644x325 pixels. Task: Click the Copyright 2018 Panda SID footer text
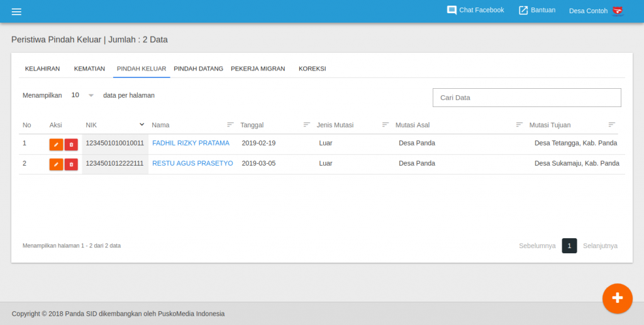click(118, 314)
